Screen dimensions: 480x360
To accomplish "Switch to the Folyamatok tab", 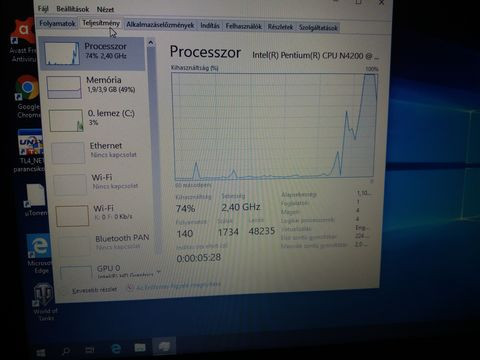I will pos(57,23).
